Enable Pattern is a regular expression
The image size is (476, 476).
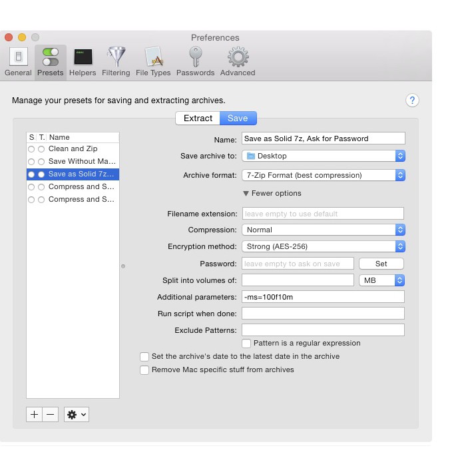point(246,344)
